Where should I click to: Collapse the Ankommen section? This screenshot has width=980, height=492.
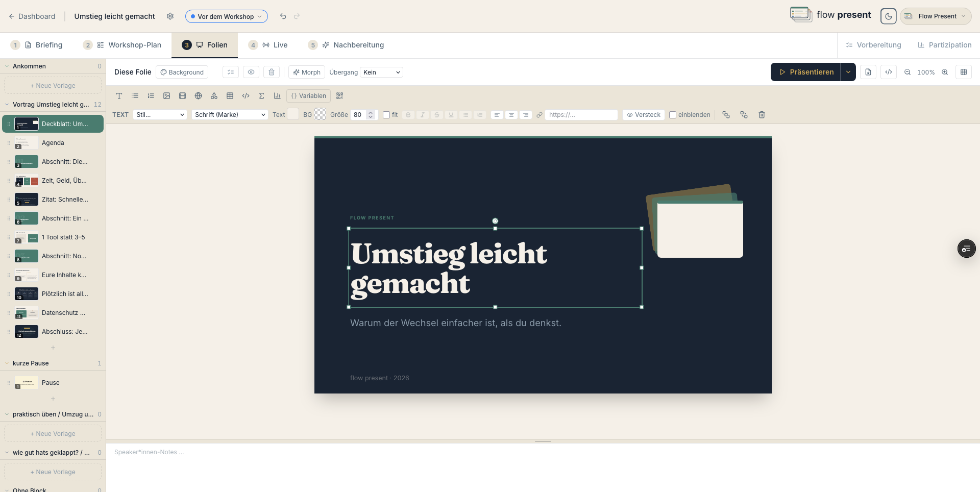click(7, 66)
